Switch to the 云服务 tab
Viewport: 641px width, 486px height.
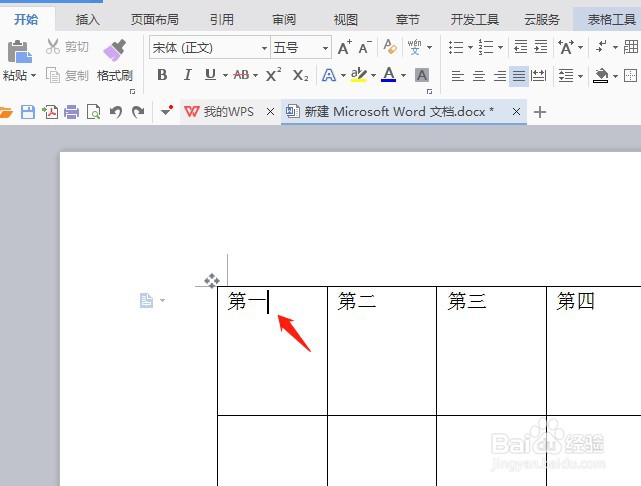(x=542, y=19)
